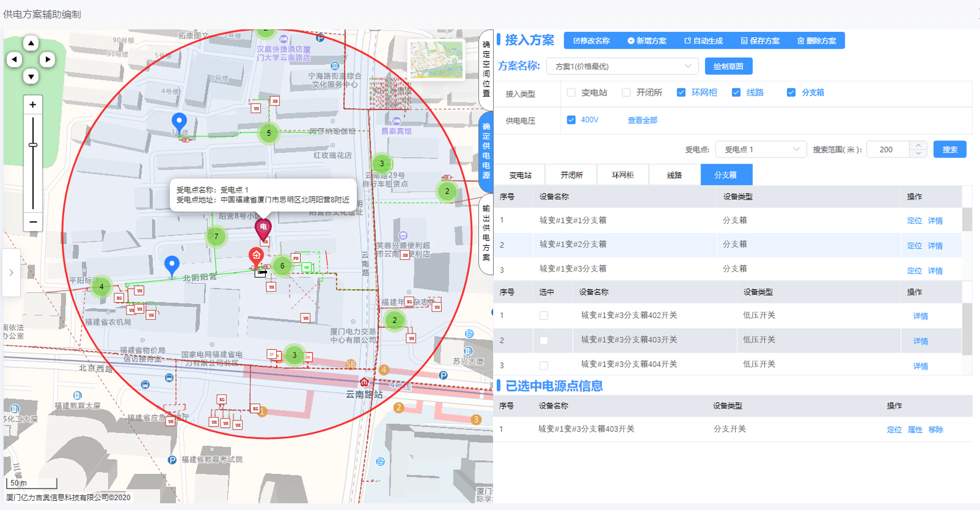This screenshot has width=980, height=510.
Task: Open the 方案名称 dropdown
Action: [x=623, y=66]
